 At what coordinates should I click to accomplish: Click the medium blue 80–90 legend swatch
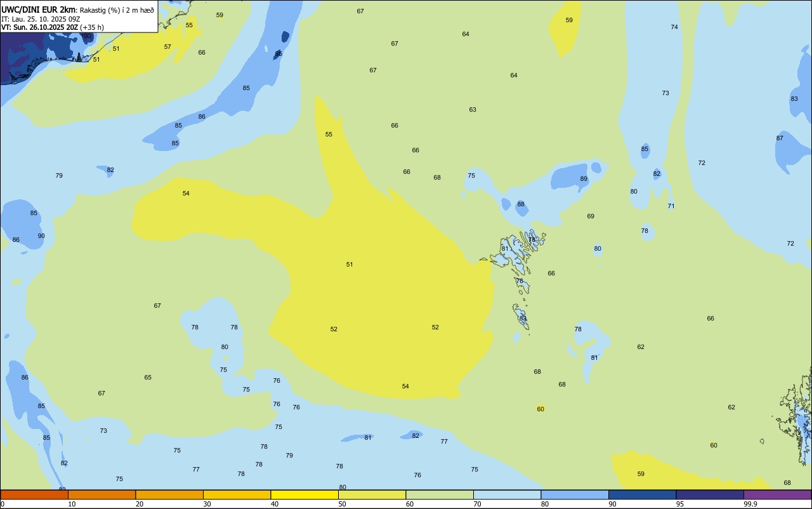[x=575, y=494]
